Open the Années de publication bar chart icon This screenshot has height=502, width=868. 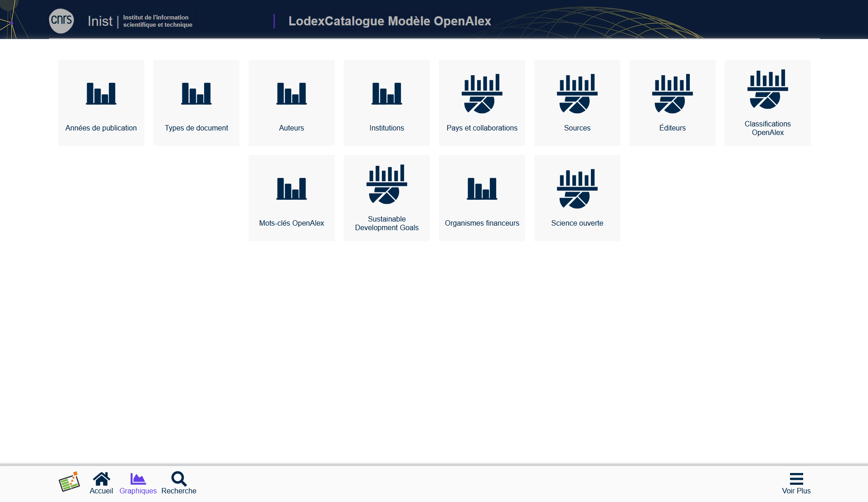pyautogui.click(x=101, y=94)
